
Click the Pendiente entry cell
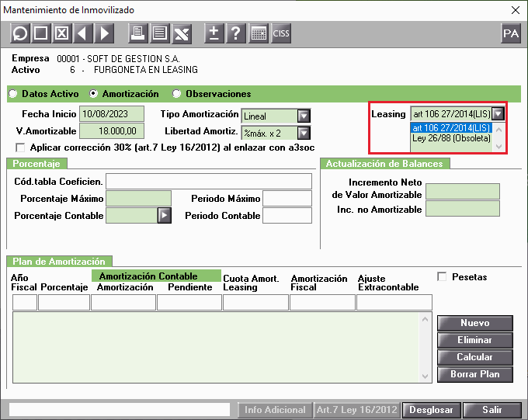(189, 302)
